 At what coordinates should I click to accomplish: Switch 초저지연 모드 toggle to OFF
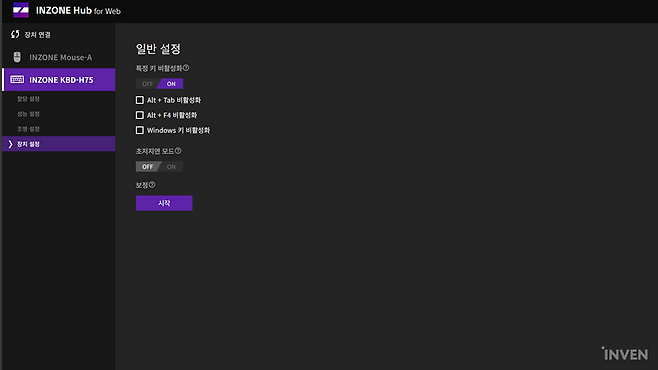[x=147, y=167]
